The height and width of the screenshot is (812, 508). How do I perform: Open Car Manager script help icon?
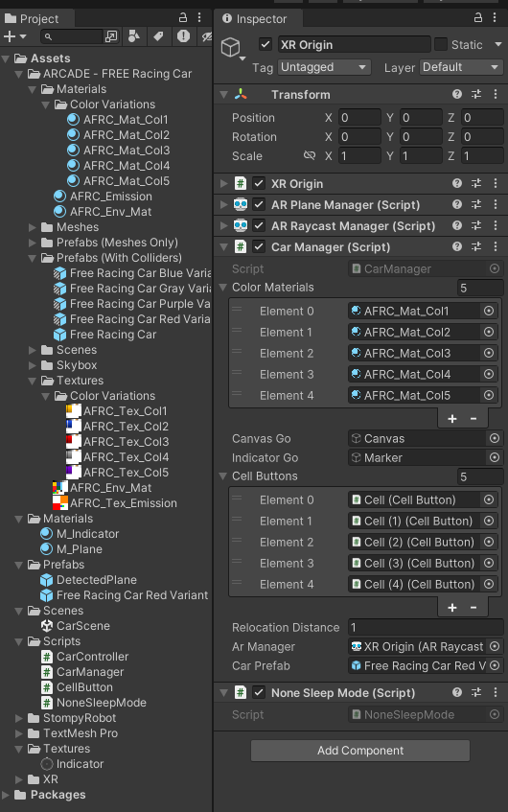(x=457, y=246)
